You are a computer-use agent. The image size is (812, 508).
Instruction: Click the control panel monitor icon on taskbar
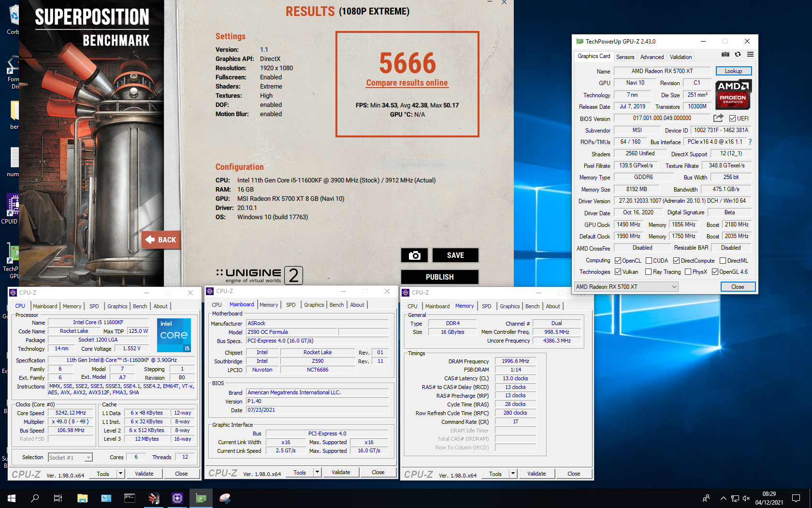(x=106, y=498)
